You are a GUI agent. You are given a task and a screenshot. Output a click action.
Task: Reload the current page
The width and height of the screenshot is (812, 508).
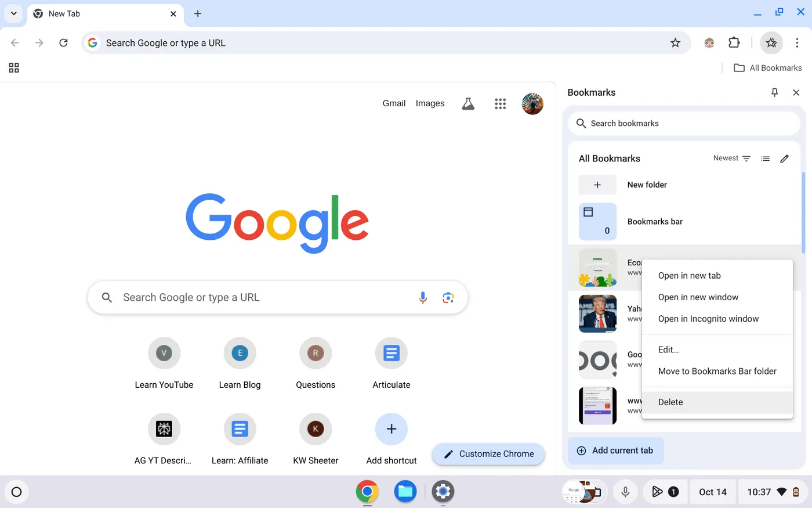(x=63, y=42)
